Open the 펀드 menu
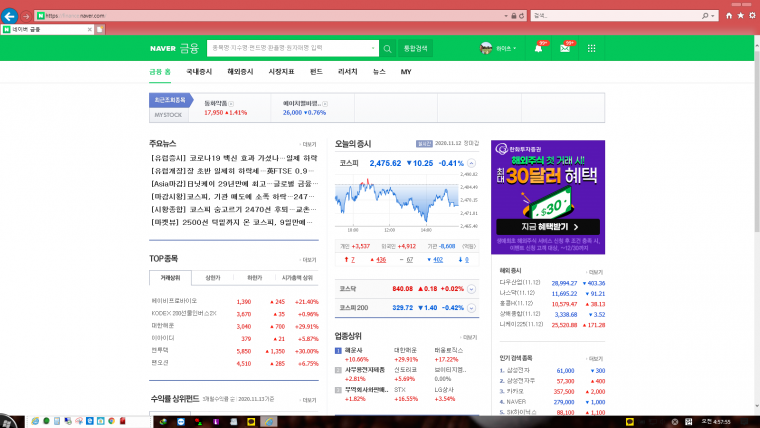The width and height of the screenshot is (760, 428). 316,72
